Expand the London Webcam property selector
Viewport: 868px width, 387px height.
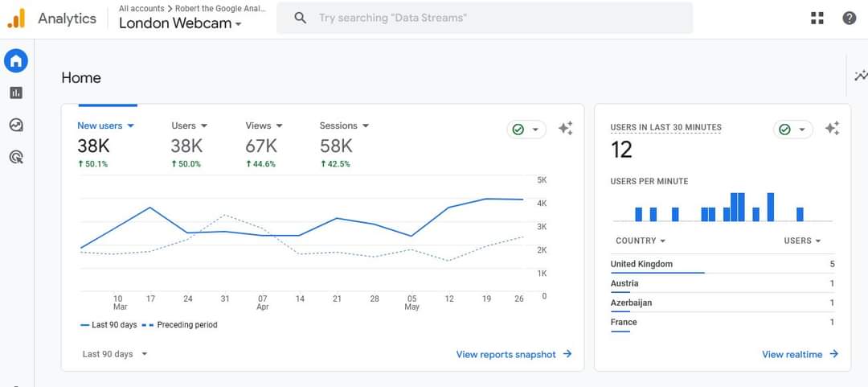pyautogui.click(x=181, y=23)
